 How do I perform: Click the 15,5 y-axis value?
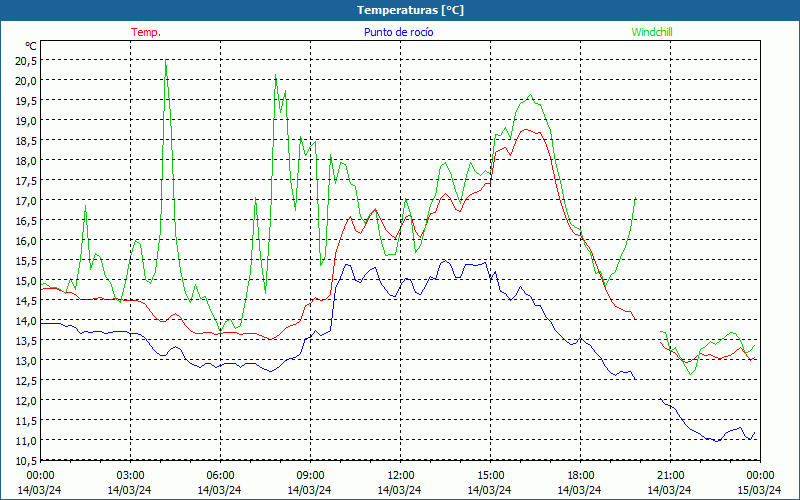[x=27, y=261]
